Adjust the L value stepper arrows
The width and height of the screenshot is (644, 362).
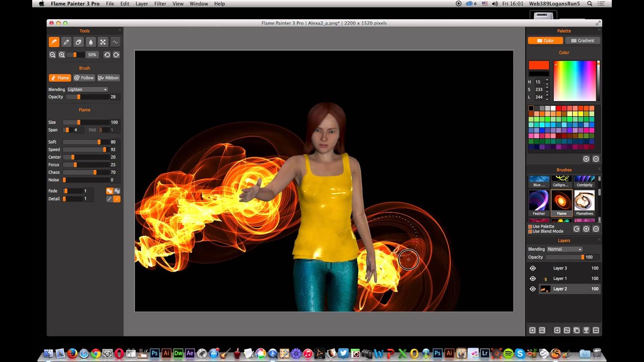tap(547, 97)
